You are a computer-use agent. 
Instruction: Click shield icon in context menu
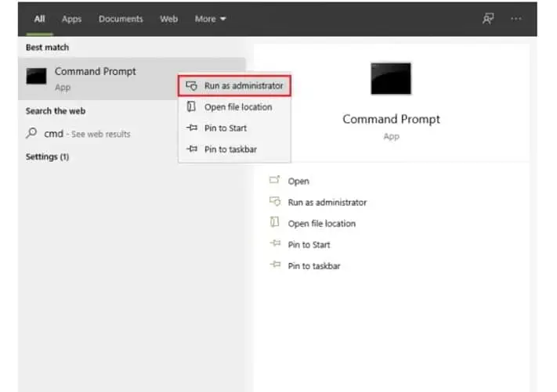[191, 85]
